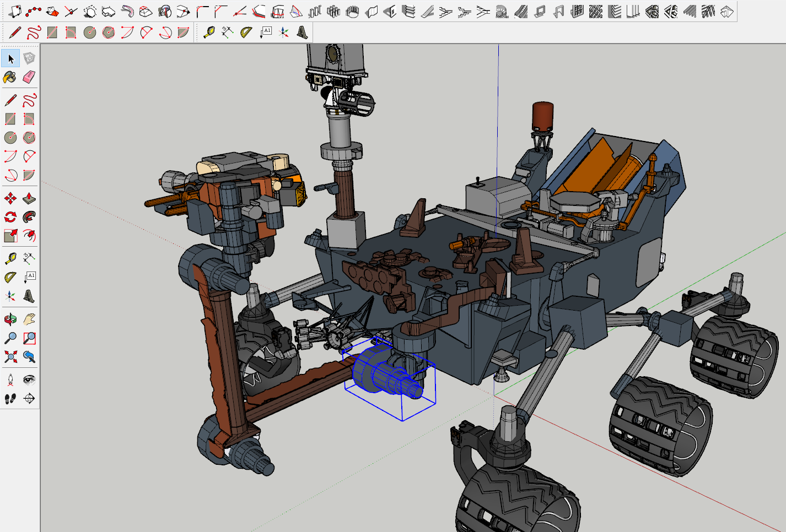
Task: Select the Move tool with red arrows
Action: [10, 198]
